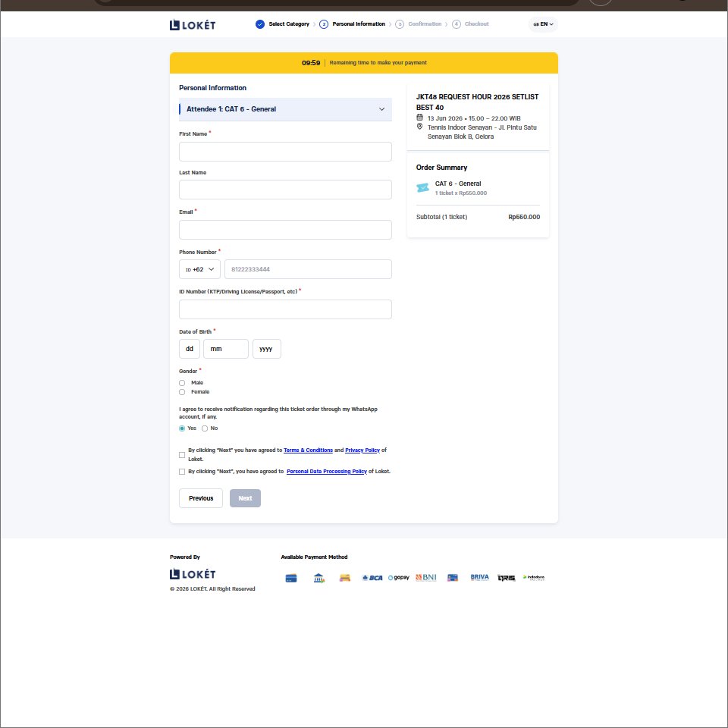Click the GoPay payment logo
This screenshot has height=728, width=728.
tap(399, 578)
